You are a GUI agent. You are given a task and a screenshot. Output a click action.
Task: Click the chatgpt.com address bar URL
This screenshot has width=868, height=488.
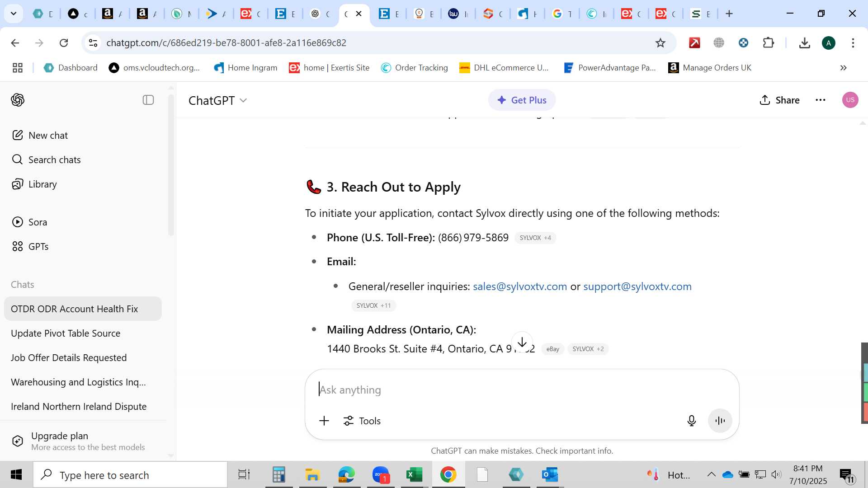pyautogui.click(x=226, y=42)
